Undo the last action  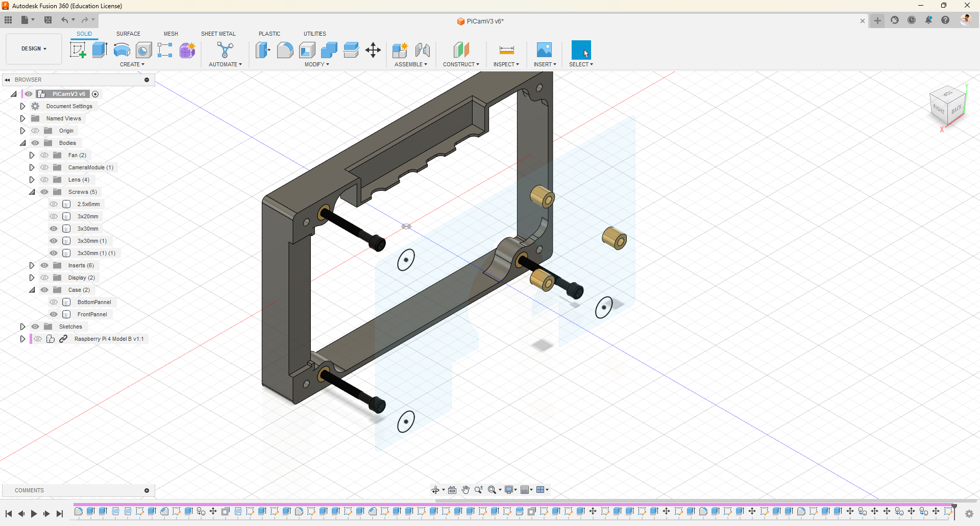click(x=65, y=20)
